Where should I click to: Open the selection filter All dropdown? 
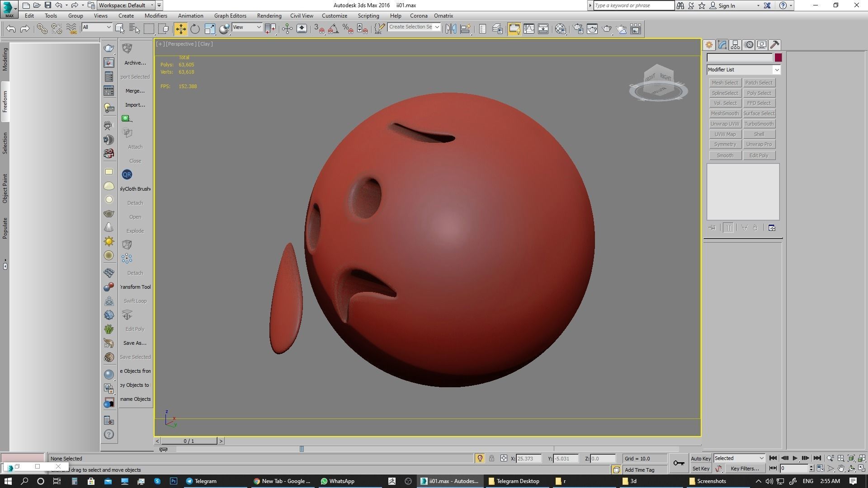click(97, 27)
